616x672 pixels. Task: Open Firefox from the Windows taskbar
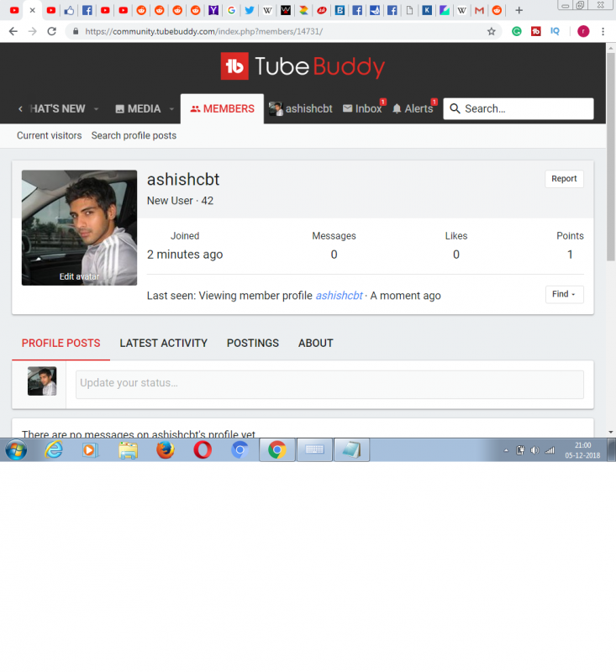(x=166, y=450)
